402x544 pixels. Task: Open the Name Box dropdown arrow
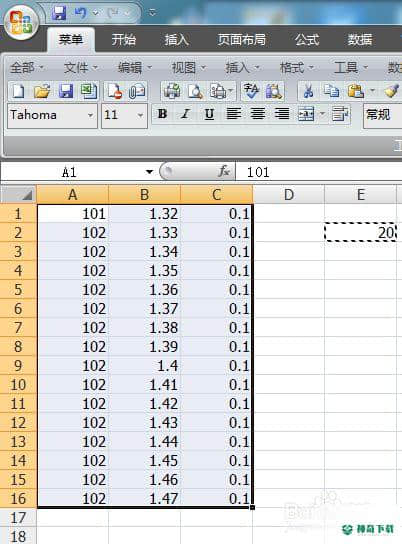coord(149,172)
